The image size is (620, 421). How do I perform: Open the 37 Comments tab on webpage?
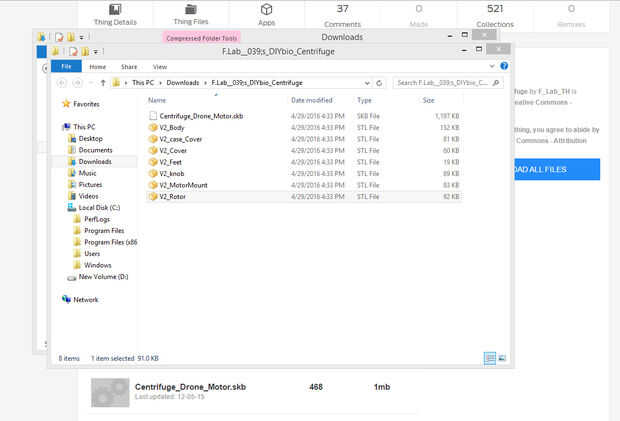pyautogui.click(x=342, y=16)
